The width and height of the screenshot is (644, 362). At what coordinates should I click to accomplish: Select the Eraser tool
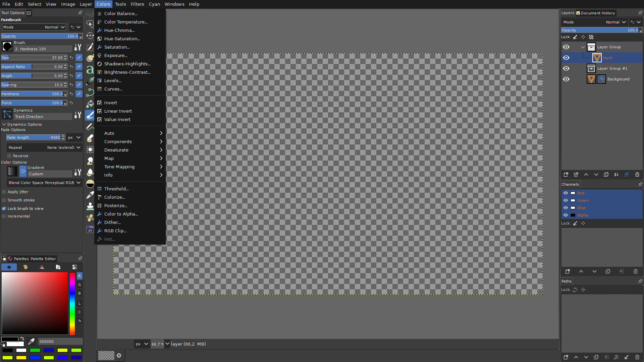point(90,137)
